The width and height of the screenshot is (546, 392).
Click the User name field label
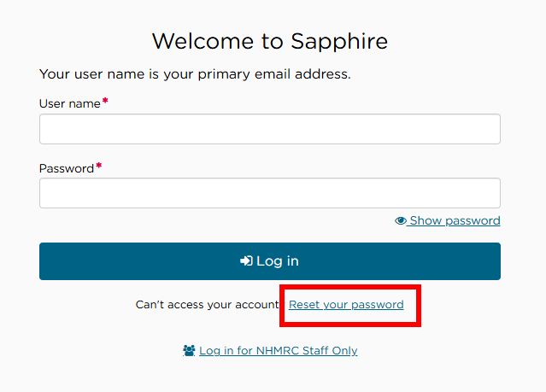click(x=69, y=104)
